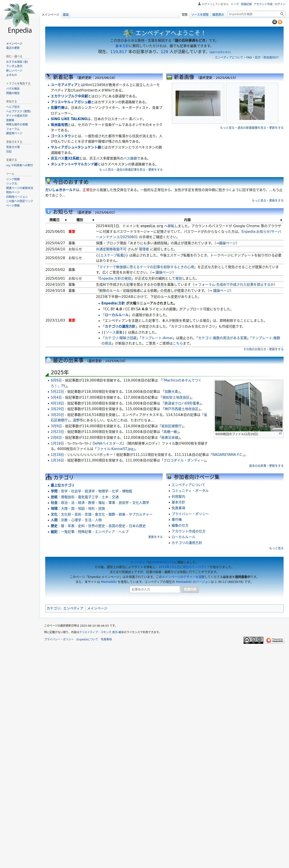Click the newspaper icon beside 最近の出来事

(48, 360)
